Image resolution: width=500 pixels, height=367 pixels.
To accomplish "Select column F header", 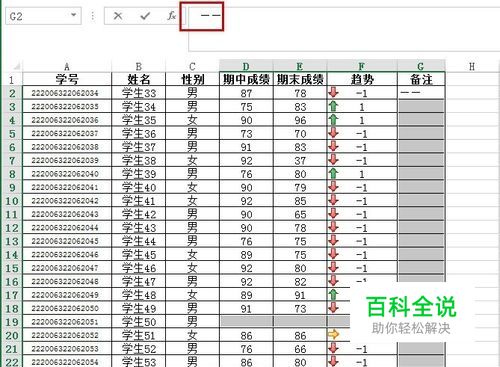I will point(362,66).
